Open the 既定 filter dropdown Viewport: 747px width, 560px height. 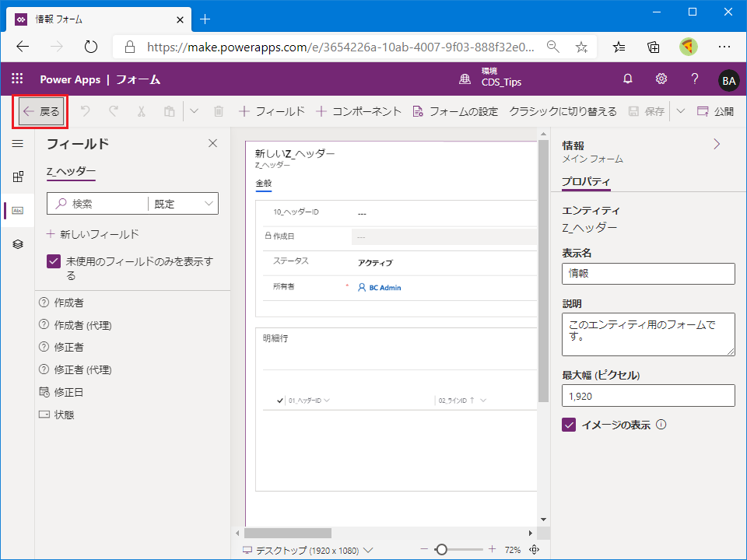click(x=184, y=204)
